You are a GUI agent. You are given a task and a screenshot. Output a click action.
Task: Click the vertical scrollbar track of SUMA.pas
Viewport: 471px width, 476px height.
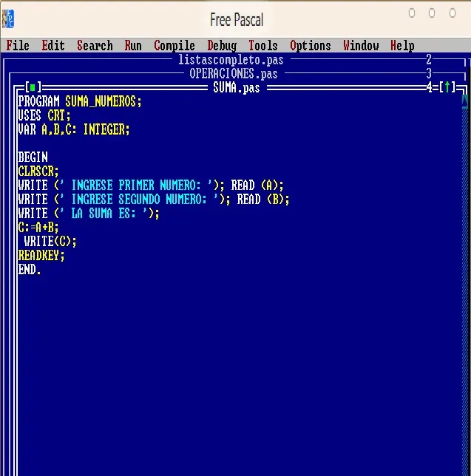pyautogui.click(x=465, y=291)
